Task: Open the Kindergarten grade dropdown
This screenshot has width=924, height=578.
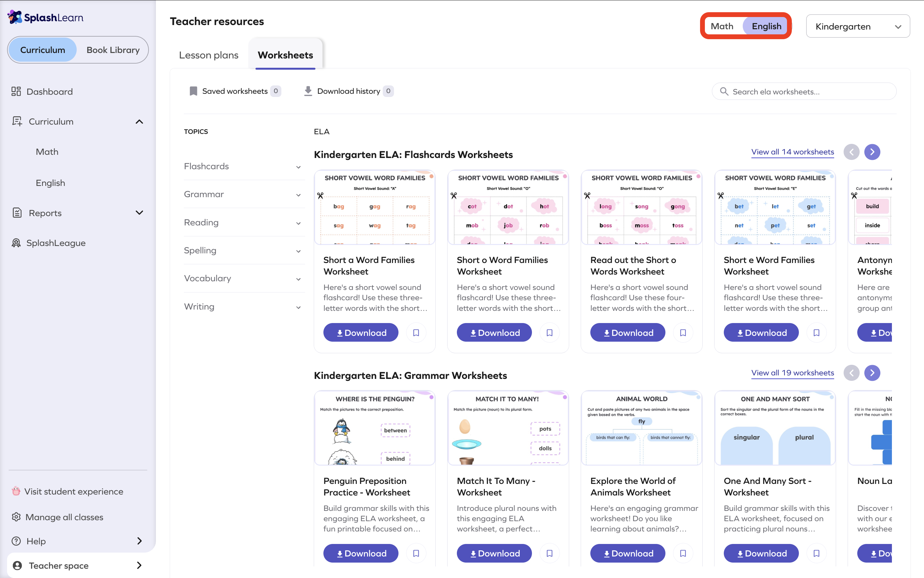Action: click(x=858, y=26)
